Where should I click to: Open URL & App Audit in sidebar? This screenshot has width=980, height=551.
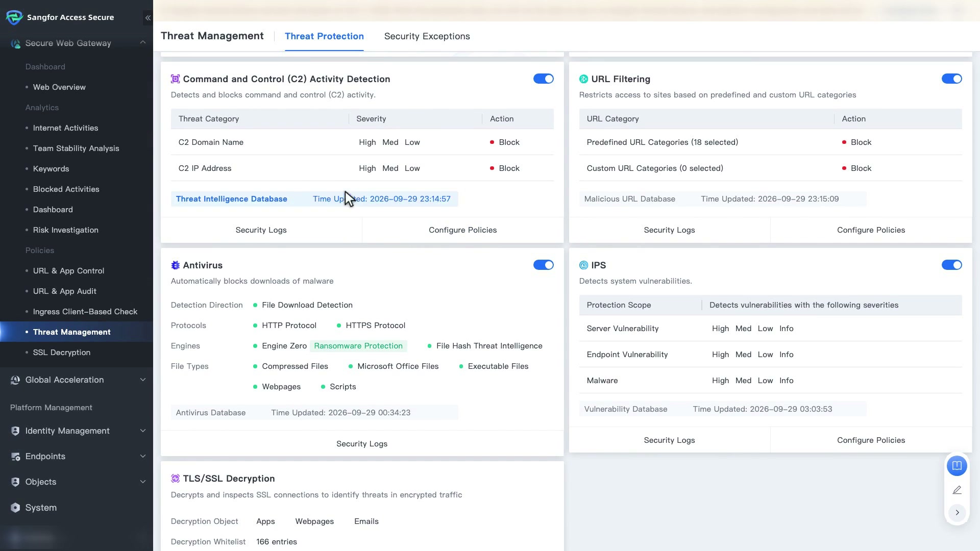[65, 291]
